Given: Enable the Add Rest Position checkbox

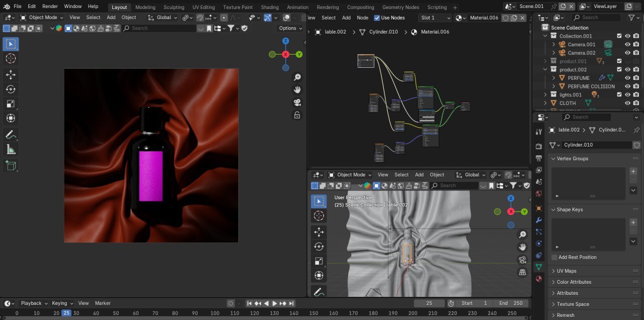Looking at the screenshot, I should click(x=554, y=257).
